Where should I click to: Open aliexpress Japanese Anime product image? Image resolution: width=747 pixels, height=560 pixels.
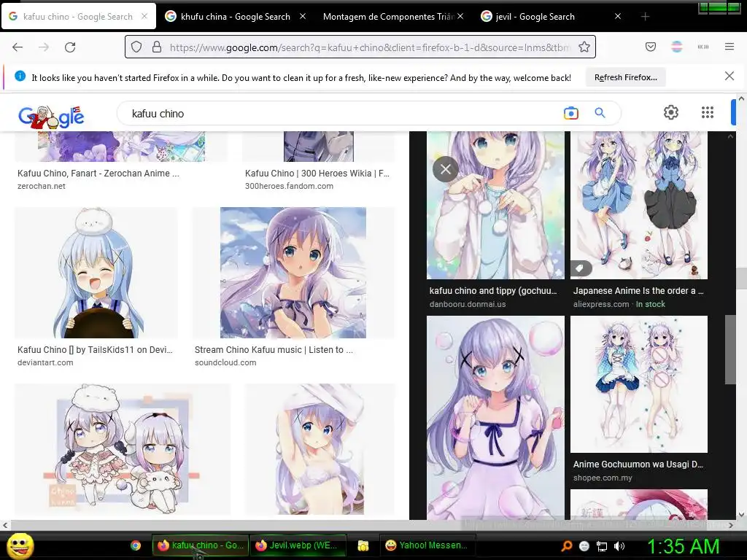click(x=639, y=205)
